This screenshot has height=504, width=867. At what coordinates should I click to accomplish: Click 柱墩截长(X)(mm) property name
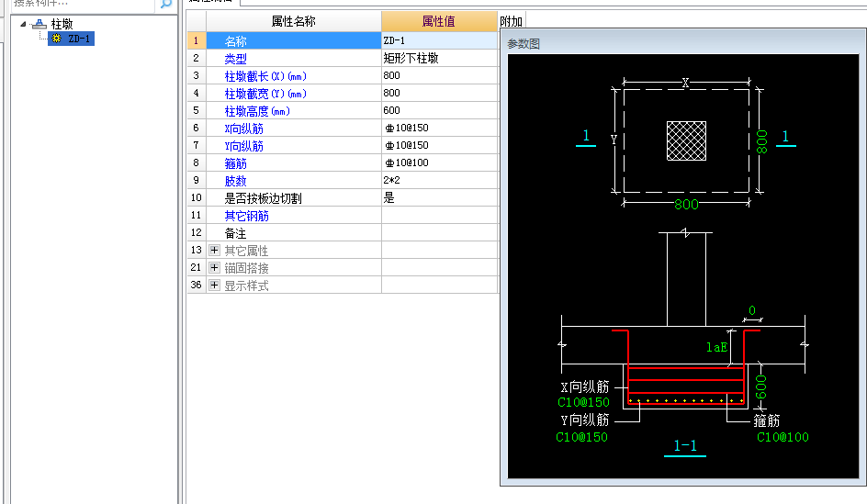point(265,76)
